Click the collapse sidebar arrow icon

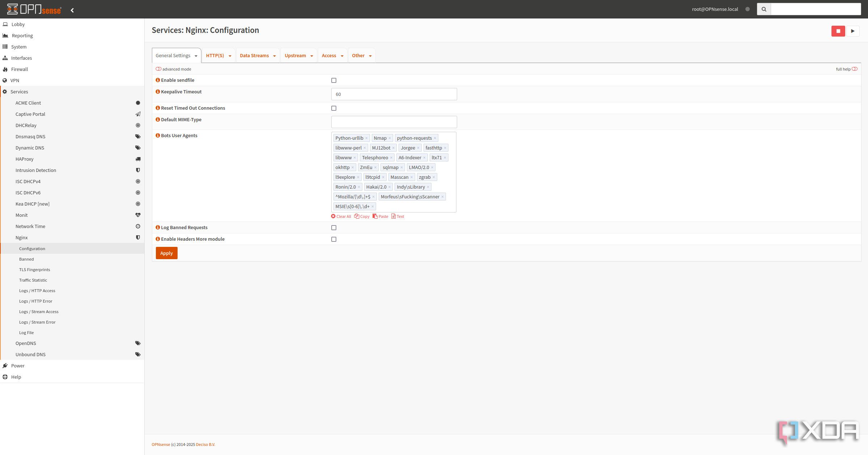[72, 9]
